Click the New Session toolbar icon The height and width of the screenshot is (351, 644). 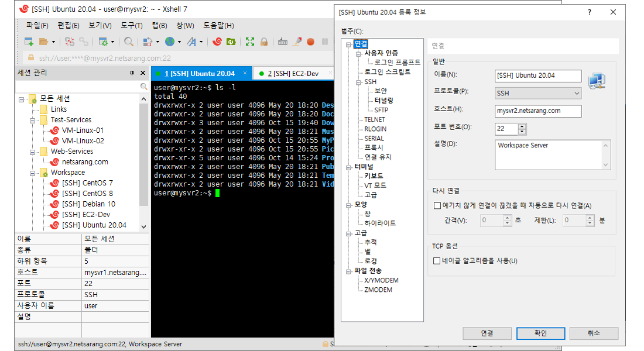pos(29,42)
